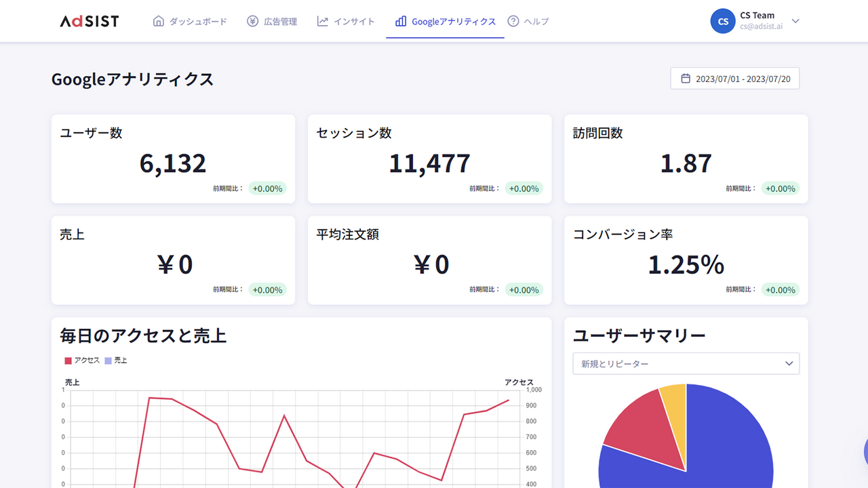Open the Googleアナリティクス bar chart icon
This screenshot has height=488, width=868.
pyautogui.click(x=401, y=21)
